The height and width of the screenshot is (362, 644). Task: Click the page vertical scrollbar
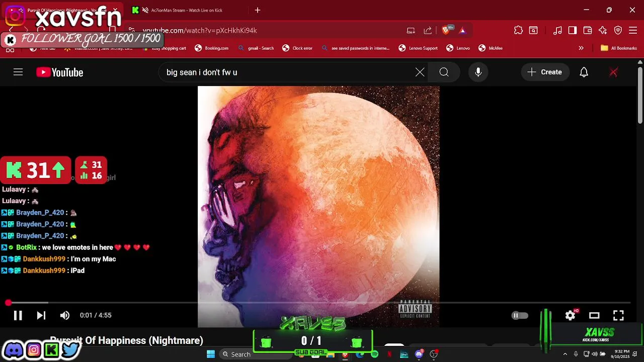tap(640, 96)
